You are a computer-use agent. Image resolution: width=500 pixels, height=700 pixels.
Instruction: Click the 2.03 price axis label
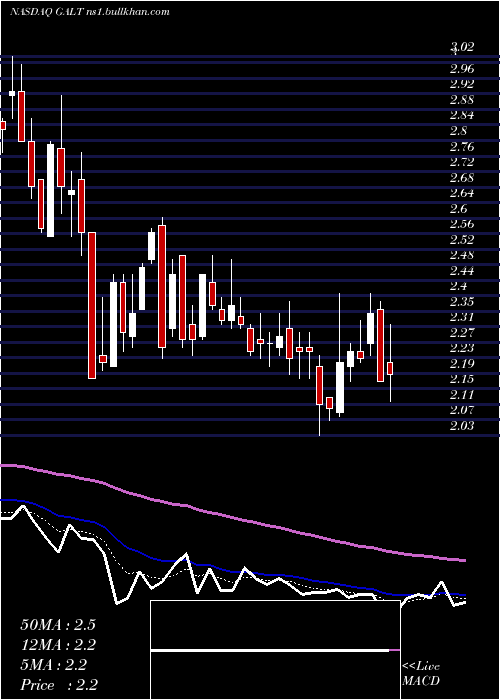(462, 426)
